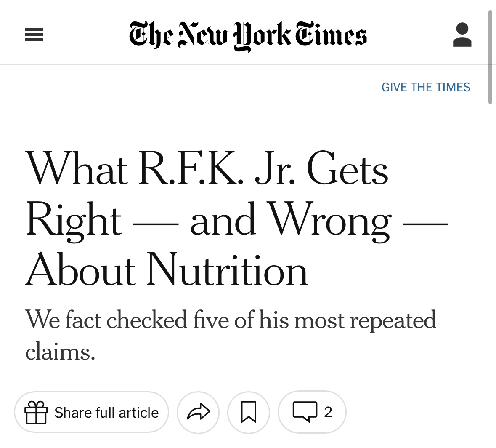496x448 pixels.
Task: Click the word "claims." in the summary
Action: 60,351
